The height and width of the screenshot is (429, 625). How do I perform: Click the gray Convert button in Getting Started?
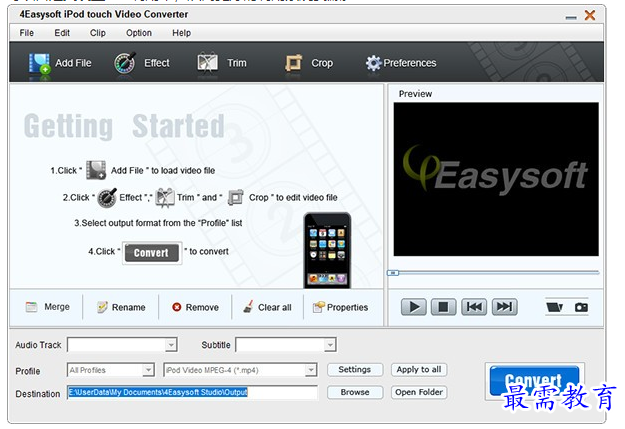click(x=151, y=253)
